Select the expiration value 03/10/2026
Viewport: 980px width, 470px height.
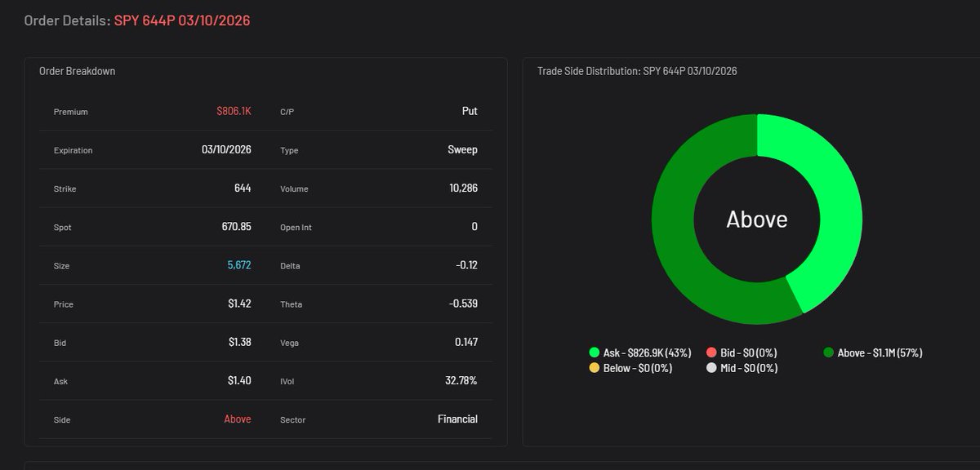tap(226, 150)
